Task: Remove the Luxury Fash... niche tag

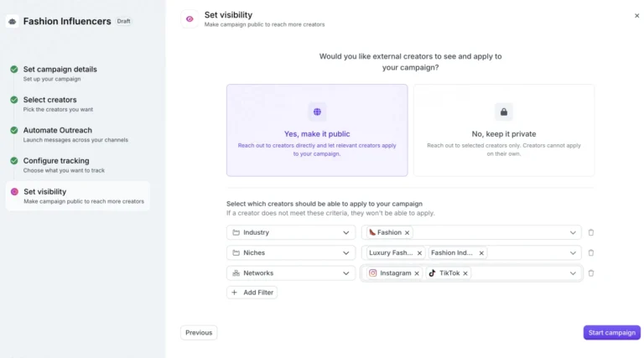Action: coord(419,253)
